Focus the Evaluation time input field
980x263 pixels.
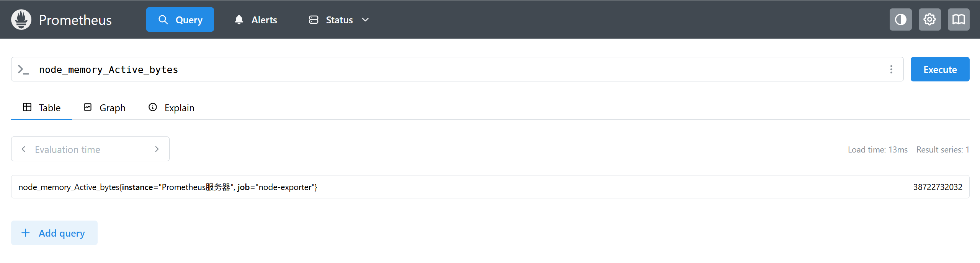90,149
